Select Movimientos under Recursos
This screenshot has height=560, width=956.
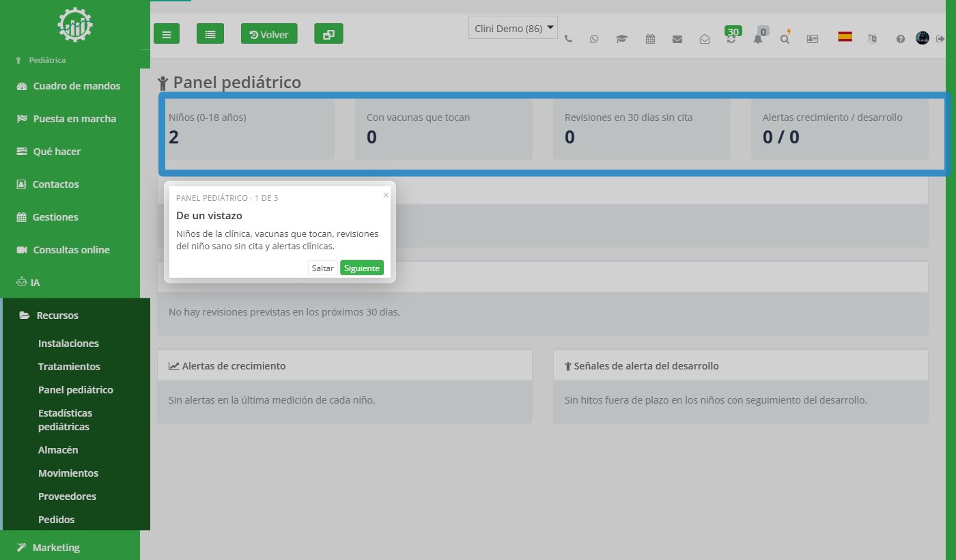pyautogui.click(x=68, y=473)
